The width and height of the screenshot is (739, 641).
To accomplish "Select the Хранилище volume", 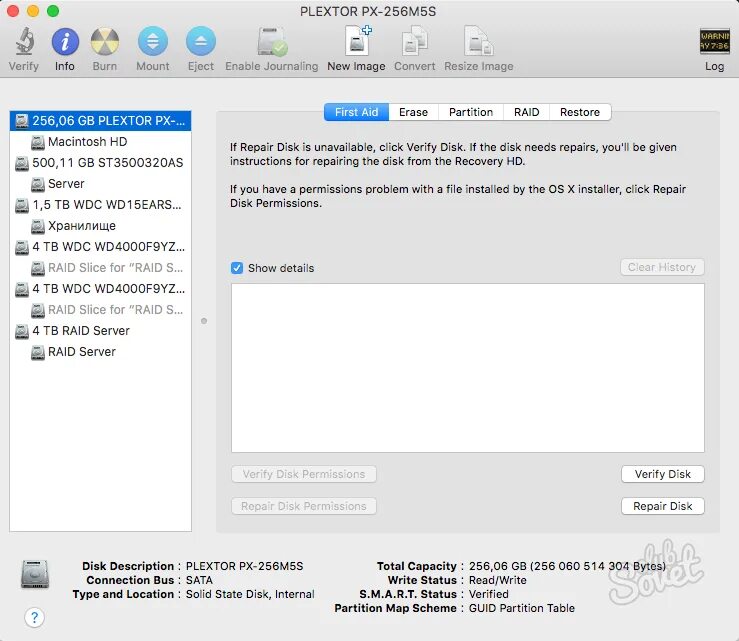I will click(x=100, y=226).
